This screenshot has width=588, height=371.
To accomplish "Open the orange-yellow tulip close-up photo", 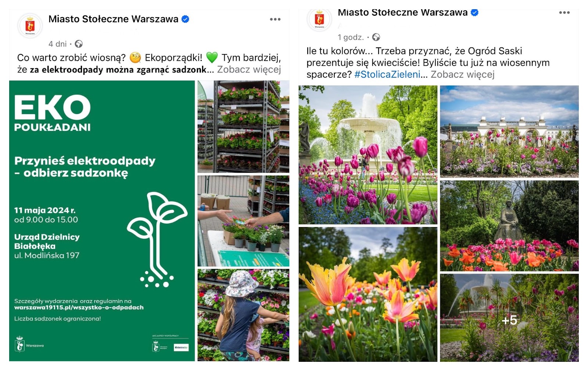I will pos(368,294).
